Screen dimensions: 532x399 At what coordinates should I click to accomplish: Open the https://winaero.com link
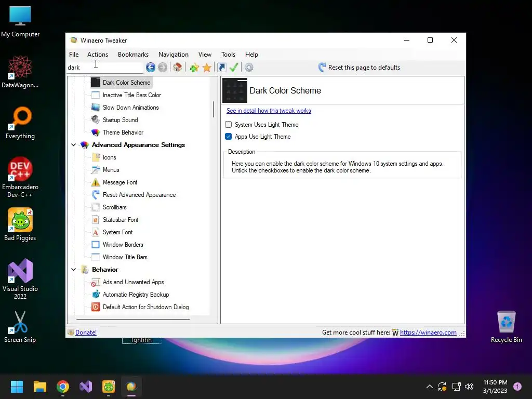[428, 332]
